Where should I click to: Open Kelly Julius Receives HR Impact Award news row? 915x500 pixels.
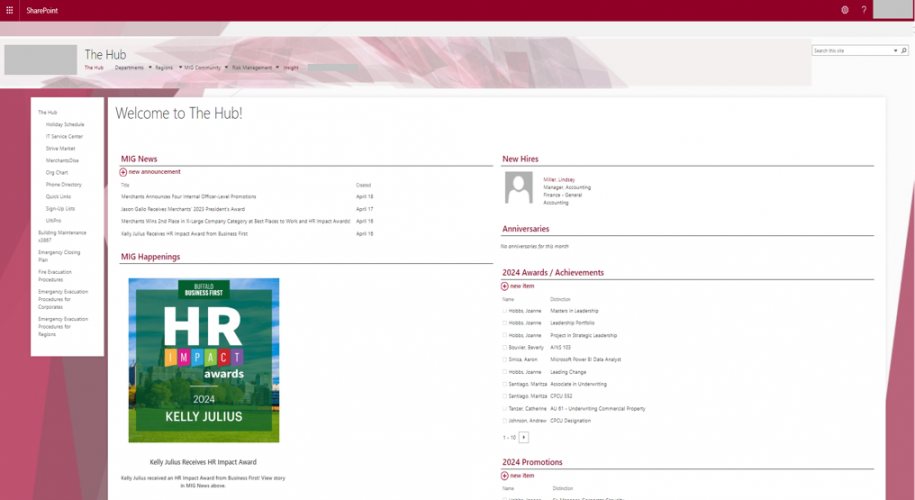(184, 233)
